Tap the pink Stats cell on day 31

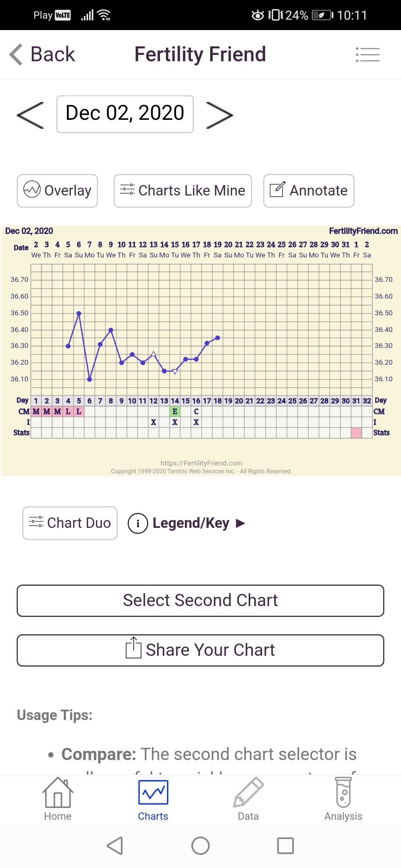coord(356,433)
